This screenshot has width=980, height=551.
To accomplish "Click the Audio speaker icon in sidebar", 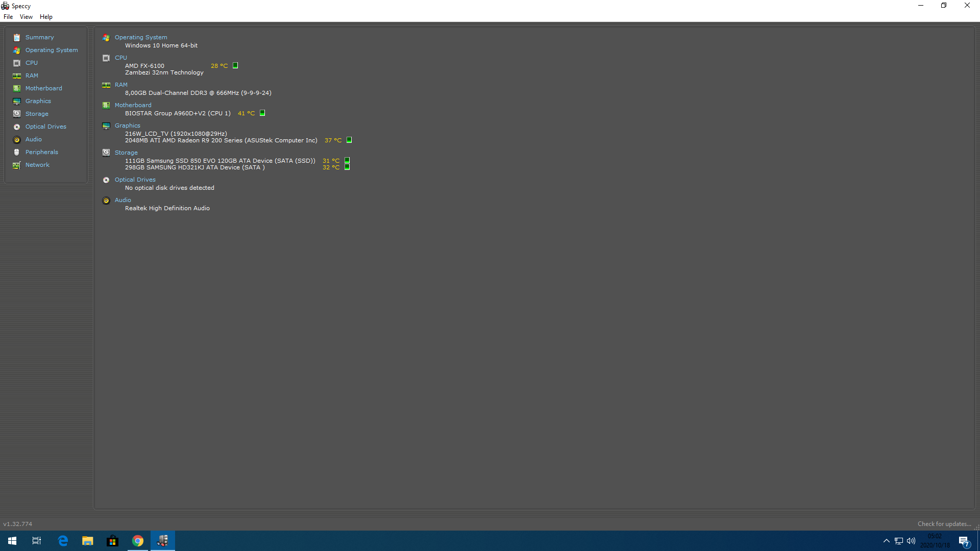I will (17, 139).
